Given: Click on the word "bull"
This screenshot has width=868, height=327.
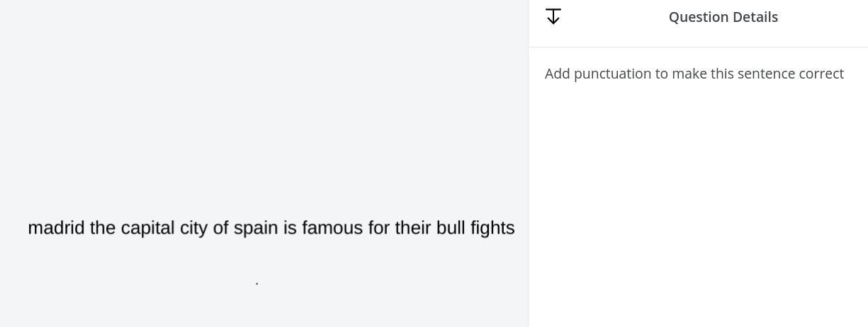Looking at the screenshot, I should tap(451, 228).
